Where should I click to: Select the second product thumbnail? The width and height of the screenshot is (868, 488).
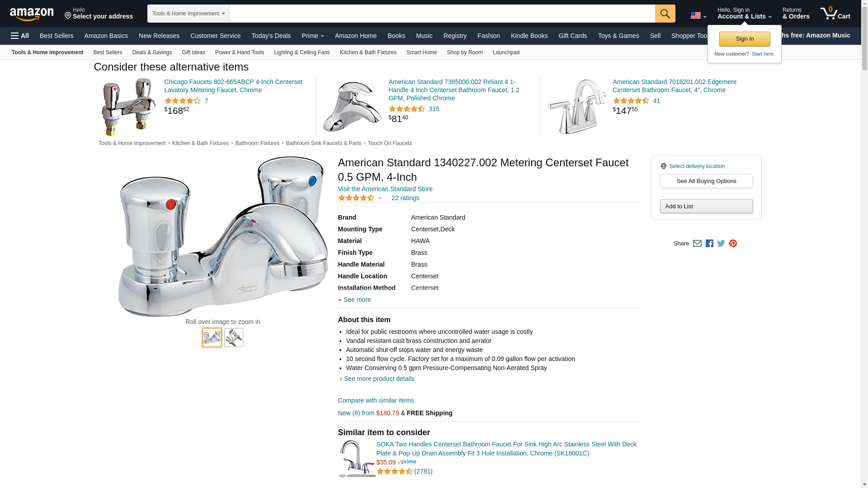[x=233, y=338]
